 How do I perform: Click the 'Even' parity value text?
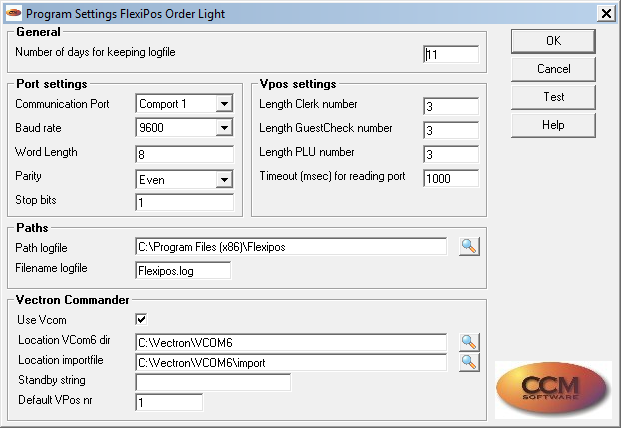click(x=152, y=180)
